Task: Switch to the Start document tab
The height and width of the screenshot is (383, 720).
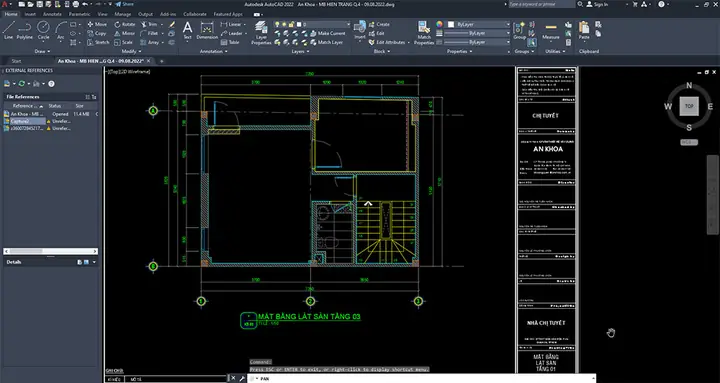Action: point(16,61)
